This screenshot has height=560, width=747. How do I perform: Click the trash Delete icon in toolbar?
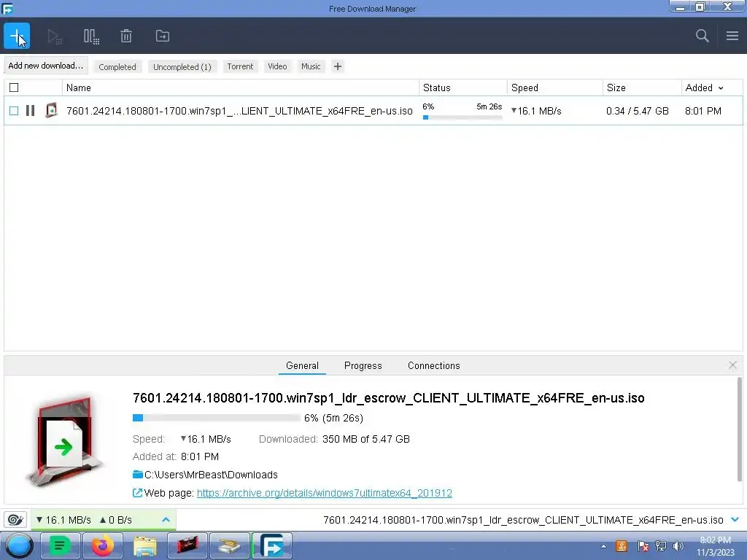[126, 36]
